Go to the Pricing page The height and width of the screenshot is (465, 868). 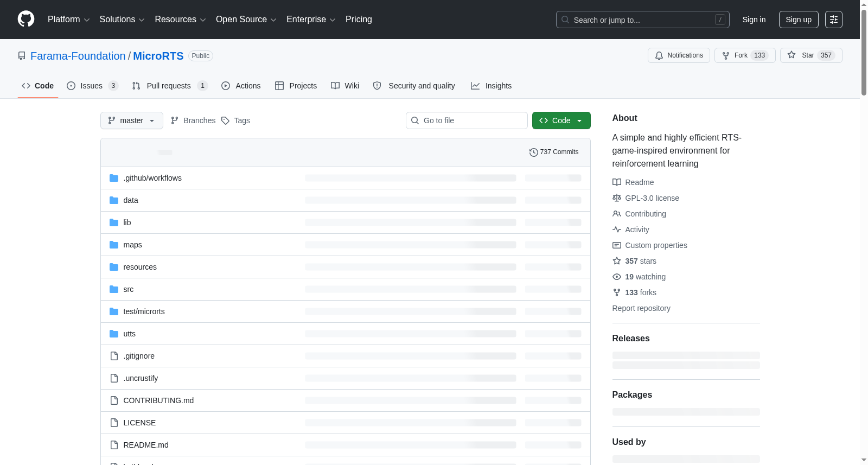point(359,20)
